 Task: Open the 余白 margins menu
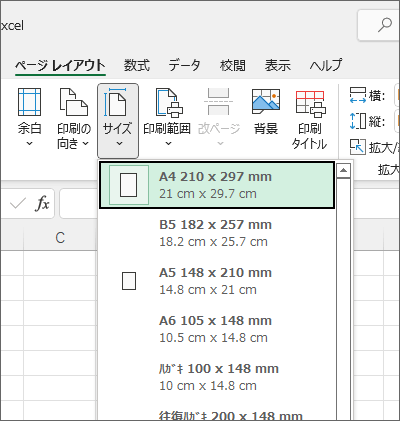(29, 118)
